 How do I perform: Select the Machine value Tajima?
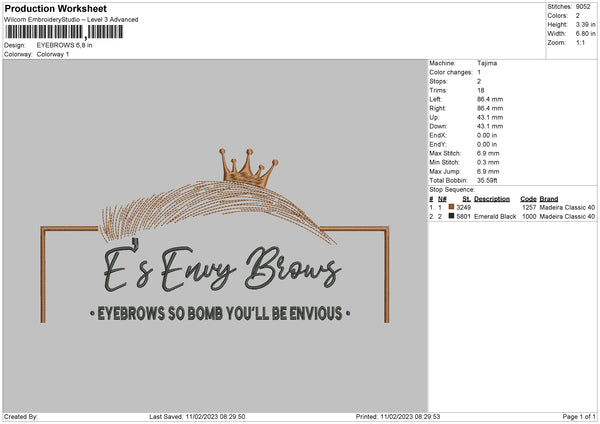tap(487, 63)
